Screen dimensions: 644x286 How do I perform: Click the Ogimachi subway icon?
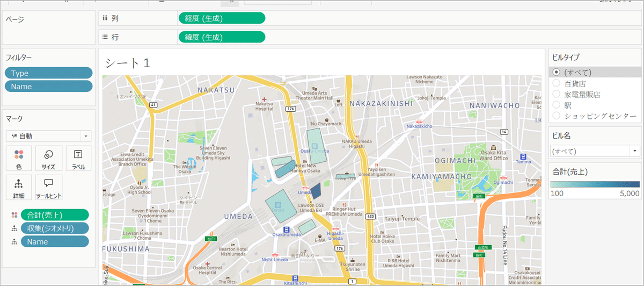(503, 178)
